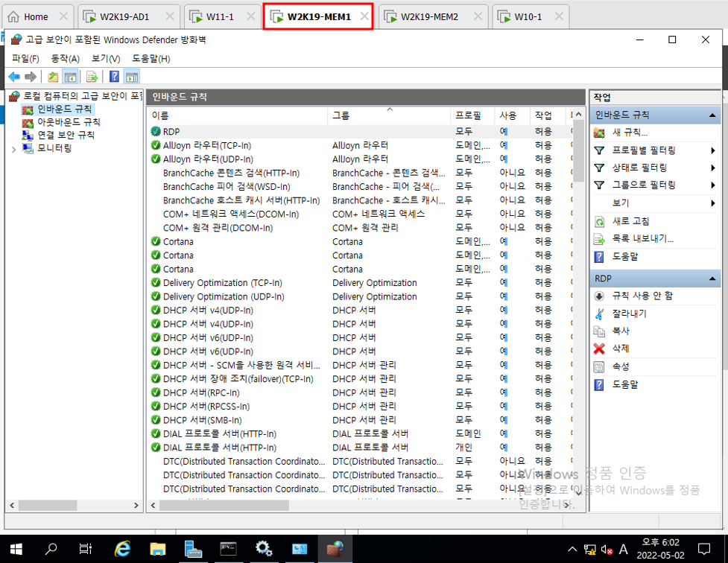Click the Settings gear taskbar icon
Image resolution: width=728 pixels, height=563 pixels.
[264, 549]
